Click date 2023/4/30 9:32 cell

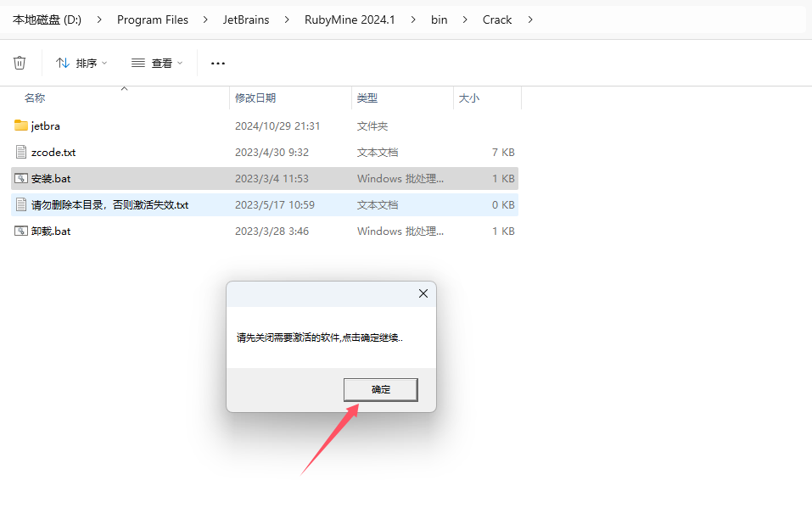click(x=272, y=152)
